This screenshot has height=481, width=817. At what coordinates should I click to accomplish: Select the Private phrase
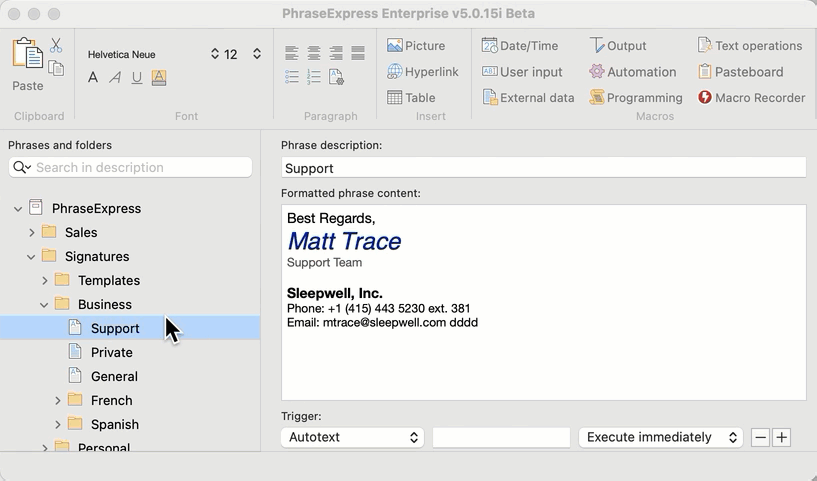point(112,352)
